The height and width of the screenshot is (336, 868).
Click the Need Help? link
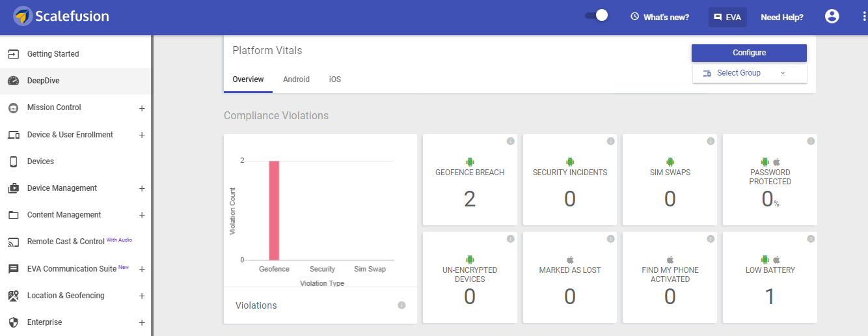coord(782,18)
